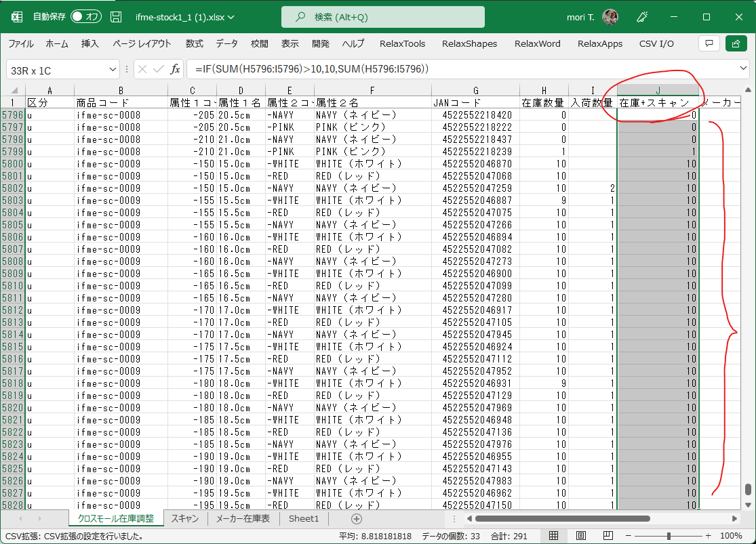
Task: Add a new sheet with plus icon
Action: (x=357, y=518)
